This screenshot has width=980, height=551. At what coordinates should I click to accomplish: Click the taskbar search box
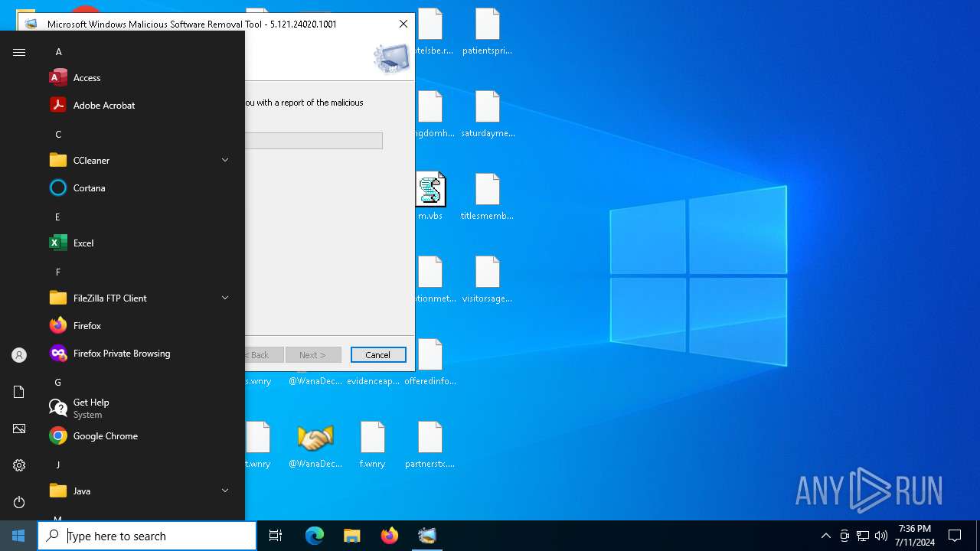click(147, 536)
